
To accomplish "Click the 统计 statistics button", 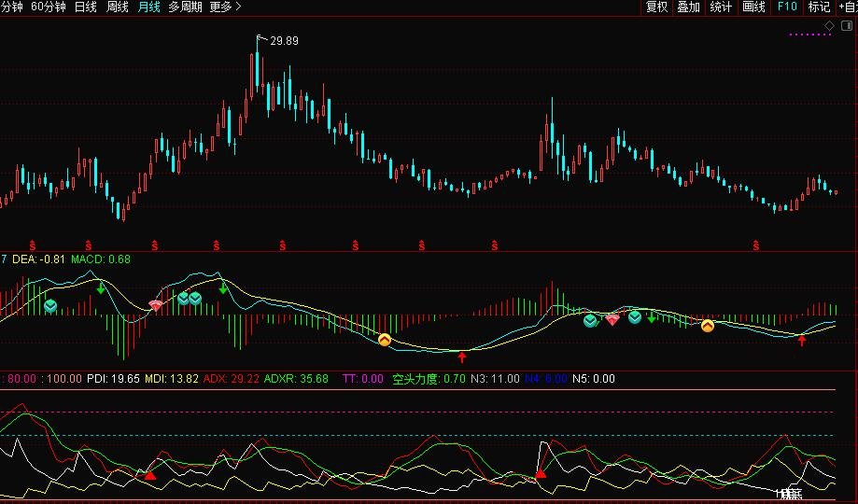I will pos(721,7).
